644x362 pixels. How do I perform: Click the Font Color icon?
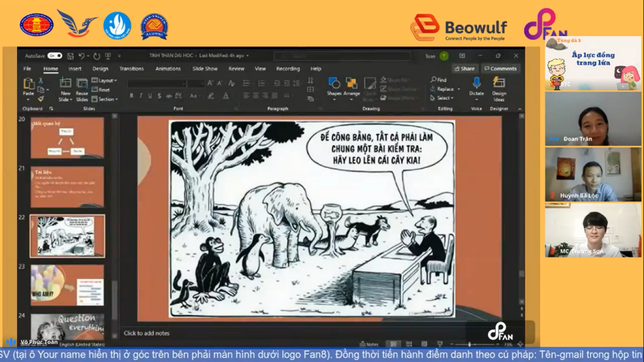tap(226, 96)
